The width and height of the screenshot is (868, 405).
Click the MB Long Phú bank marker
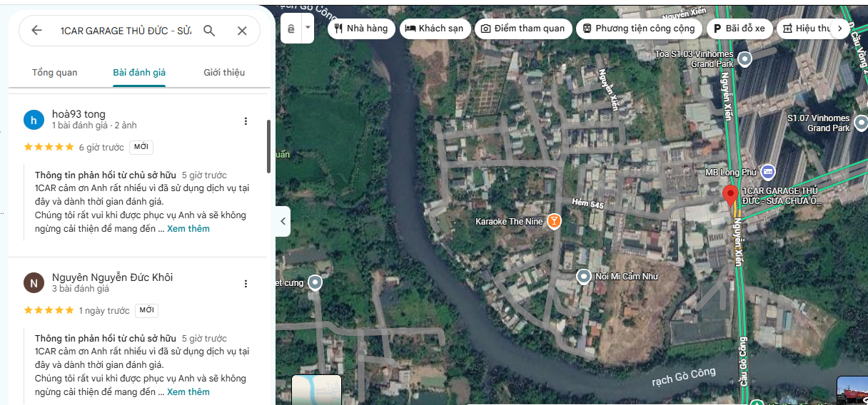tap(767, 171)
